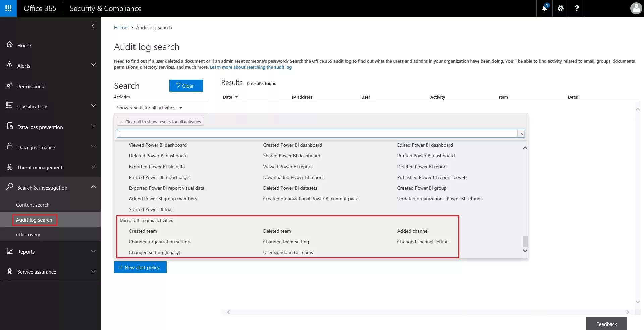
Task: Click the activities list scroll-up arrow
Action: coord(525,148)
